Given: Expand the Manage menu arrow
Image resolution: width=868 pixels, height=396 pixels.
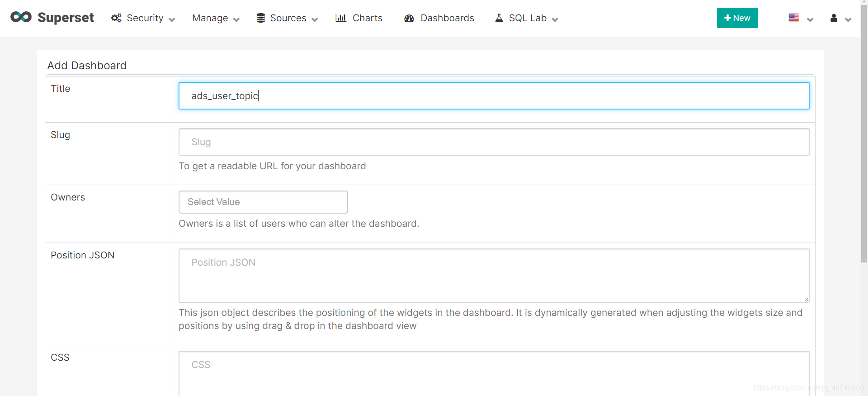Looking at the screenshot, I should pyautogui.click(x=236, y=19).
